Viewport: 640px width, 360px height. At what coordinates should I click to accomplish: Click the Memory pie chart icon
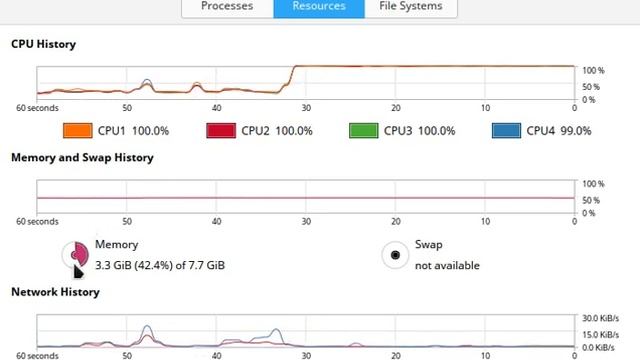click(76, 255)
